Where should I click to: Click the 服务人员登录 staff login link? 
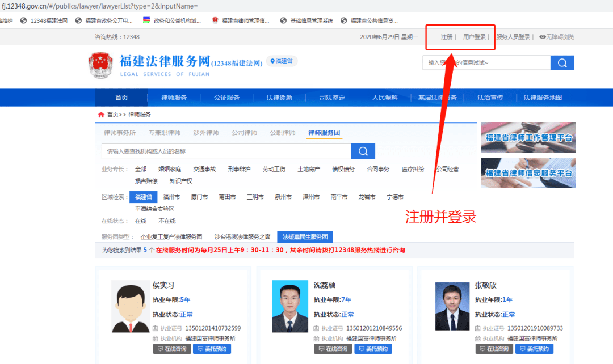513,36
